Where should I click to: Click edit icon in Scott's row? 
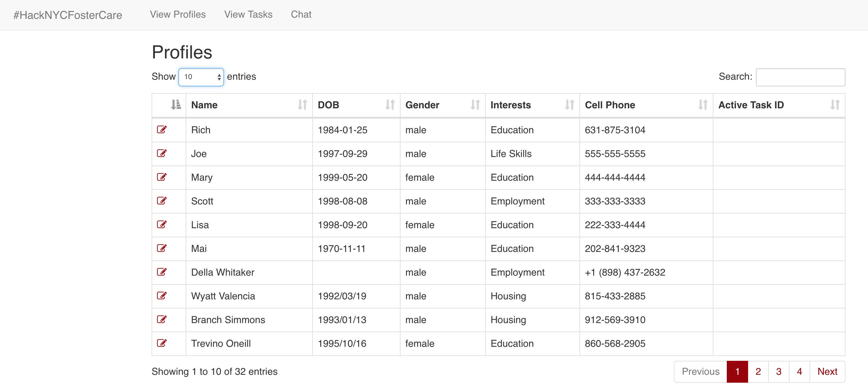coord(162,201)
